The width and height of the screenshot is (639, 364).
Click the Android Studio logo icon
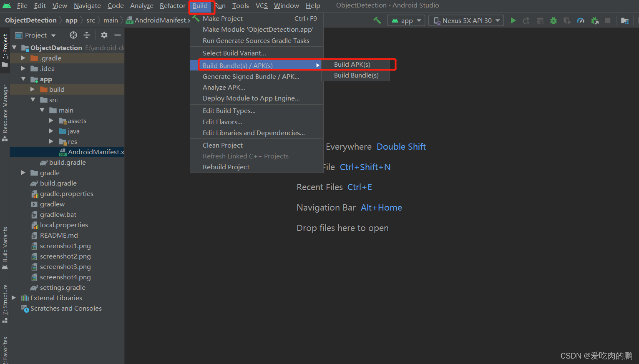coord(7,5)
